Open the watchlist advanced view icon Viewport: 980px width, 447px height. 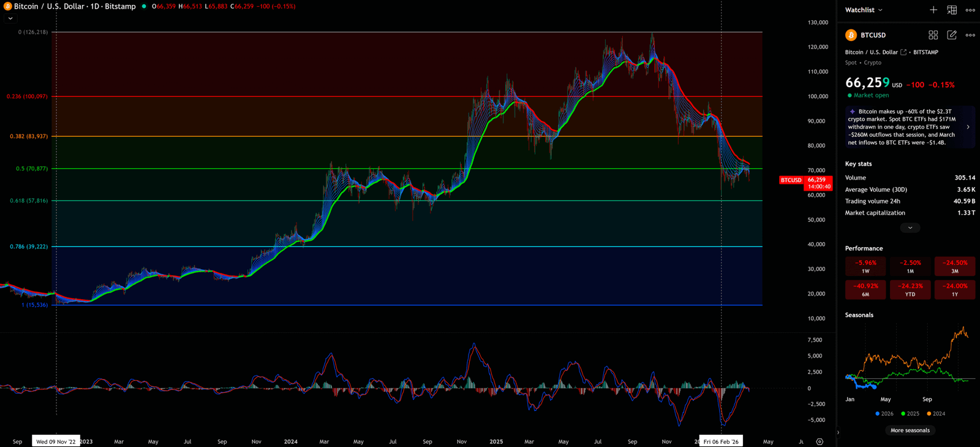point(952,10)
